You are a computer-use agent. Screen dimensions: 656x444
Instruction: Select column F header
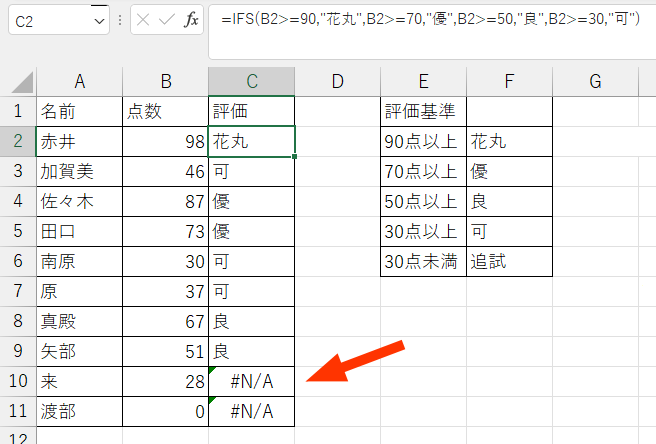pos(509,82)
